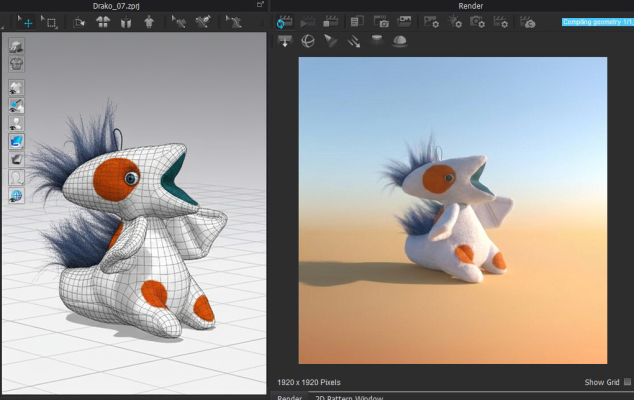Toggle the 3D environment globe visibility icon
This screenshot has height=400, width=634.
tap(16, 195)
